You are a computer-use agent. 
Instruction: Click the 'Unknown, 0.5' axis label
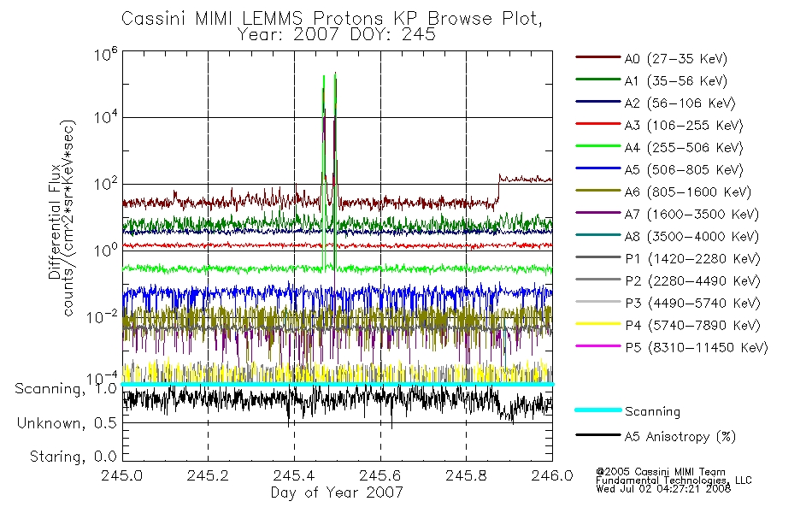(67, 423)
